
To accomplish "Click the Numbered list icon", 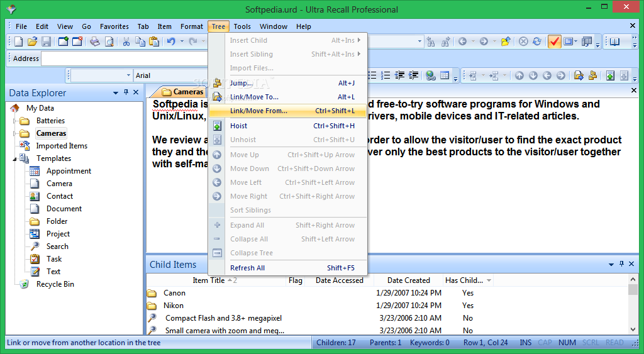I will click(x=386, y=75).
